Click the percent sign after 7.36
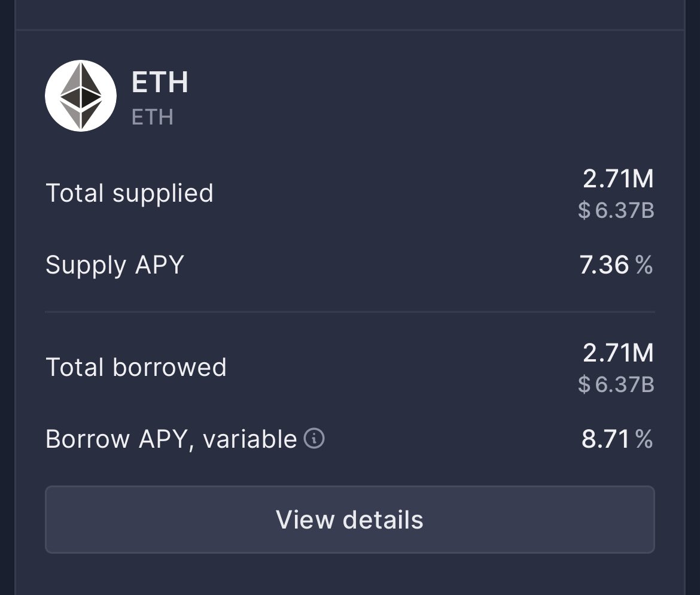Screen dimensions: 700x595 pos(644,265)
